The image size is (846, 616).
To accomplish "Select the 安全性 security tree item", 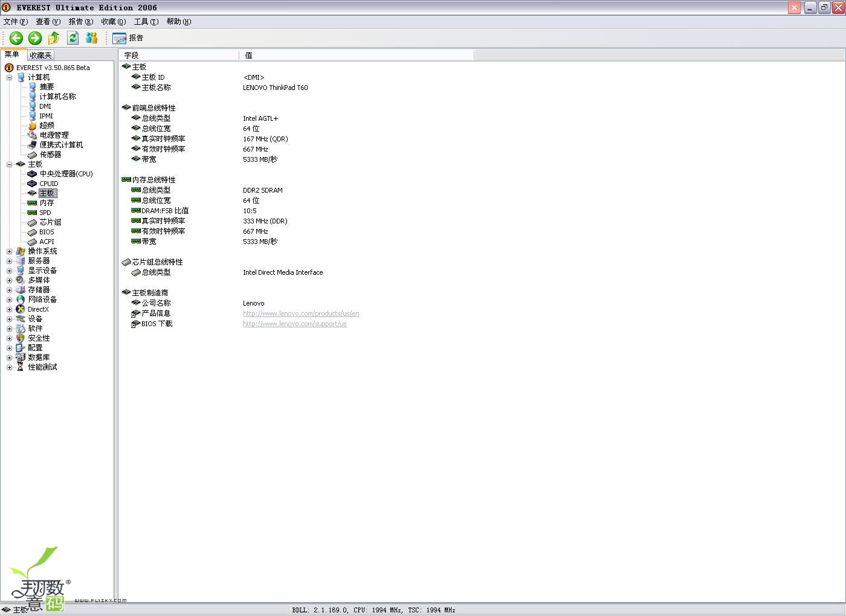I will [x=39, y=338].
